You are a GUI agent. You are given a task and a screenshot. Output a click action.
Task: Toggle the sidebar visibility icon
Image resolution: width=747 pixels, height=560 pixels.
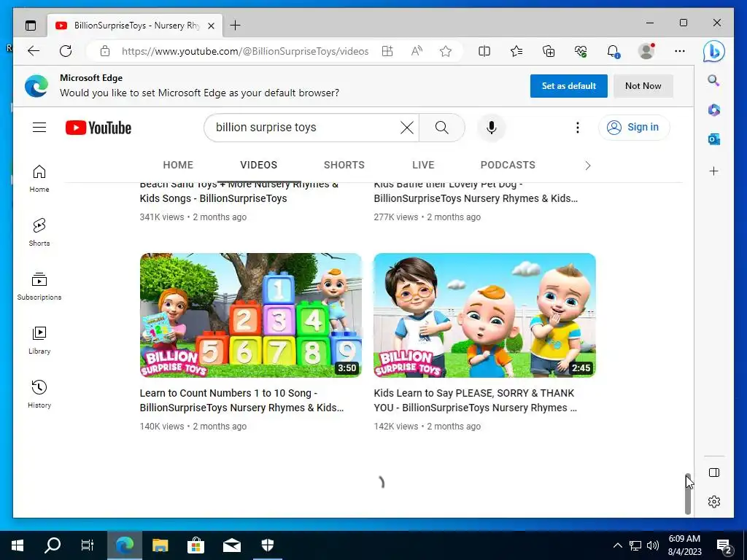tap(713, 472)
